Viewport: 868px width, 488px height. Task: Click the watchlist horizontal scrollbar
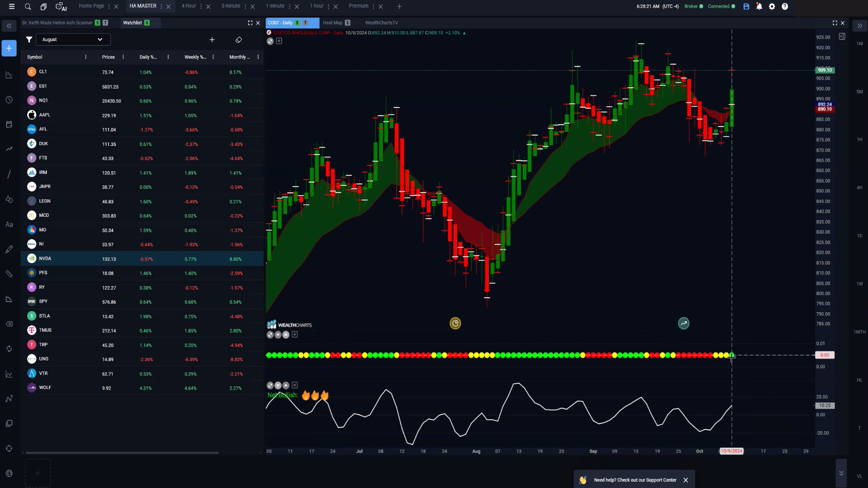coord(122,452)
